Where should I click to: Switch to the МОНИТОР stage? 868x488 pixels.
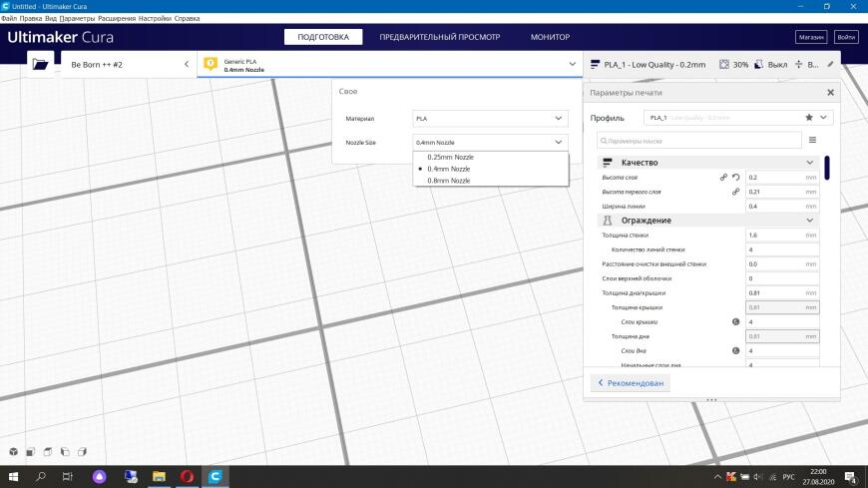click(550, 37)
